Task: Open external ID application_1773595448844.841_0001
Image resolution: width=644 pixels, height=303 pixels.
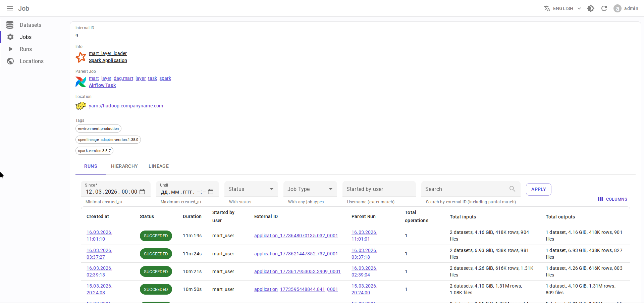Action: coord(296,289)
